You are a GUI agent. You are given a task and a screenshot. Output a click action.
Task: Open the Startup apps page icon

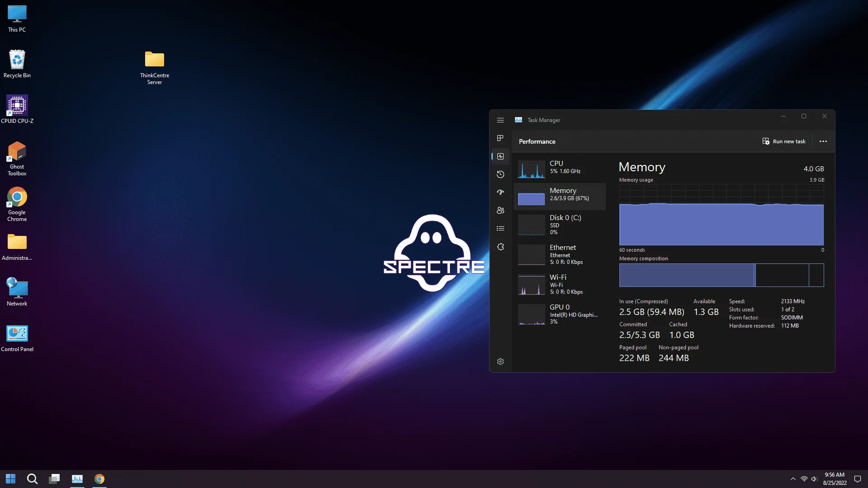click(x=500, y=192)
